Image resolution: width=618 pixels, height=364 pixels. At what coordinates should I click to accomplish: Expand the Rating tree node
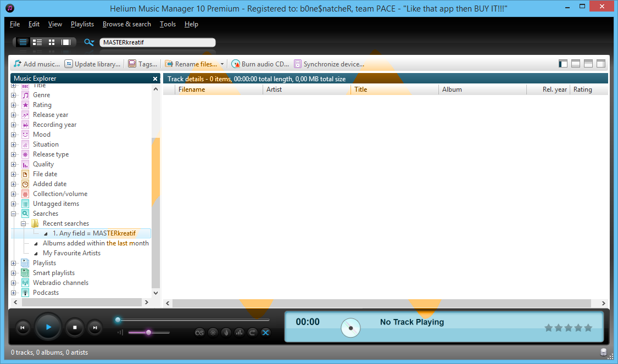[13, 105]
